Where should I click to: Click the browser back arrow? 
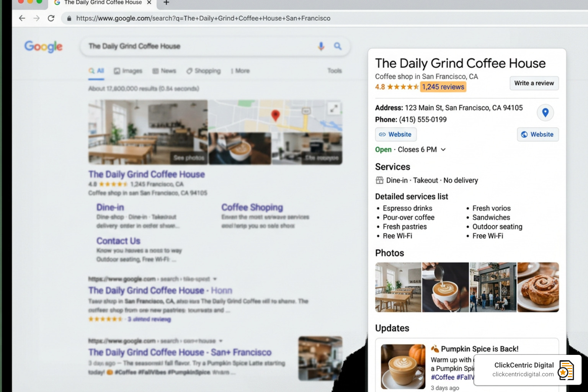pyautogui.click(x=22, y=18)
